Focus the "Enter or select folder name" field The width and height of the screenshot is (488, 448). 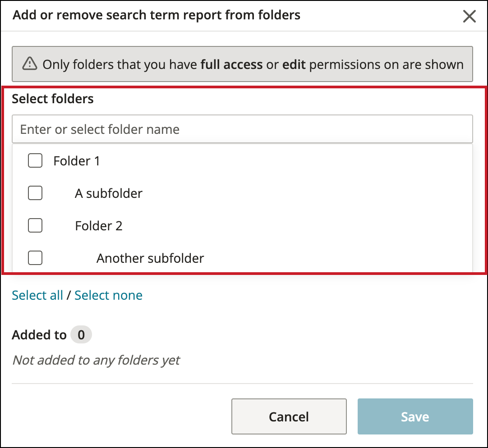(242, 129)
